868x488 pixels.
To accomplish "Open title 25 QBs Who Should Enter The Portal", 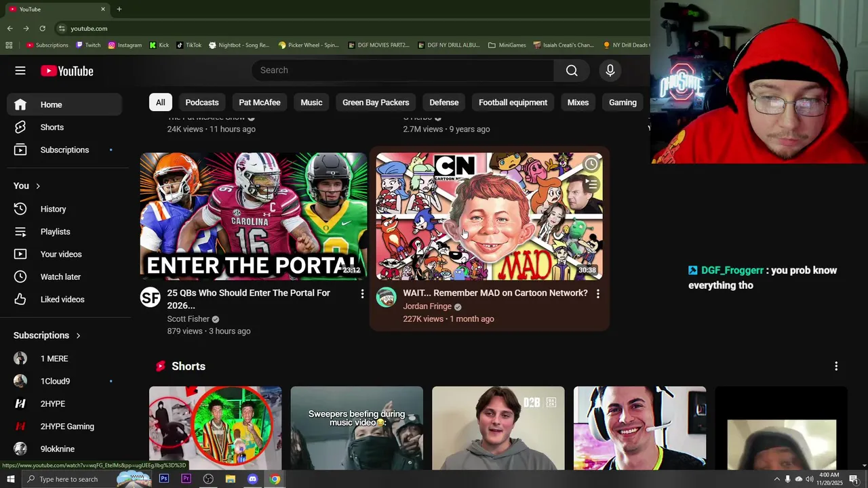I will tap(249, 299).
